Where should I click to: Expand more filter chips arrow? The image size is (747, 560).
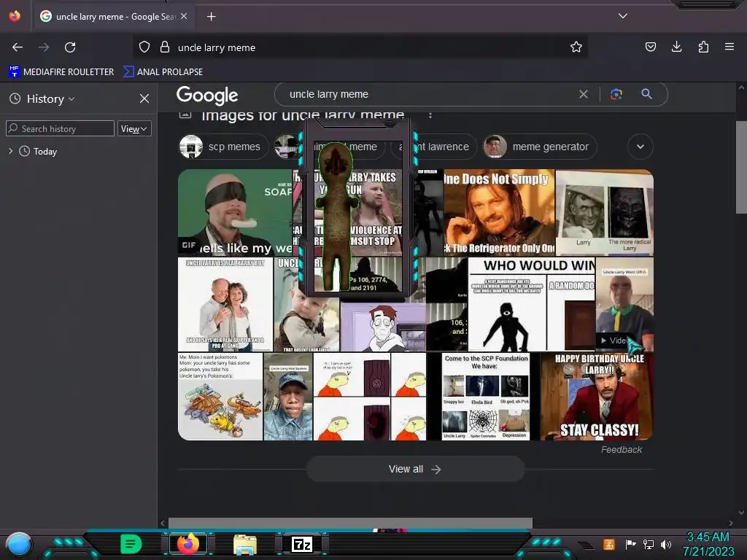pyautogui.click(x=640, y=147)
